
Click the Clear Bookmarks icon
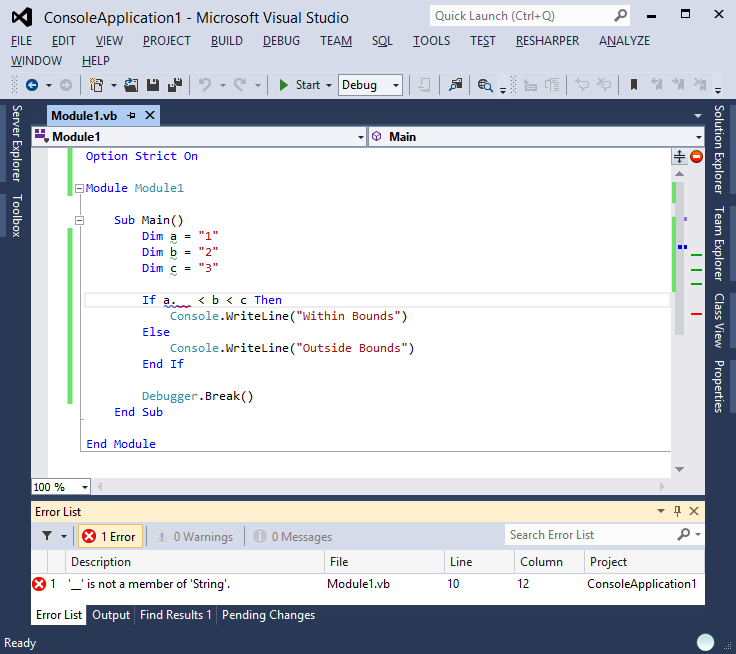700,85
